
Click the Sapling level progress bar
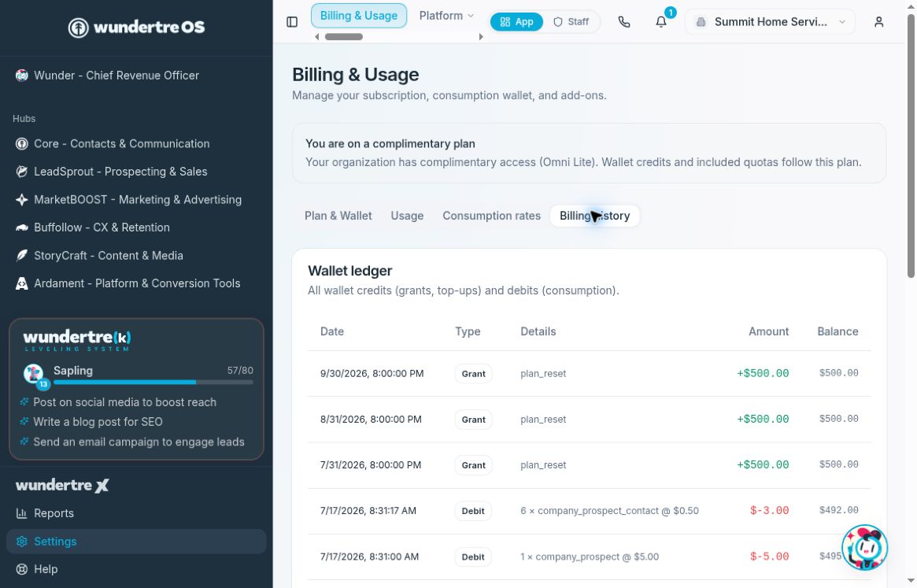153,383
